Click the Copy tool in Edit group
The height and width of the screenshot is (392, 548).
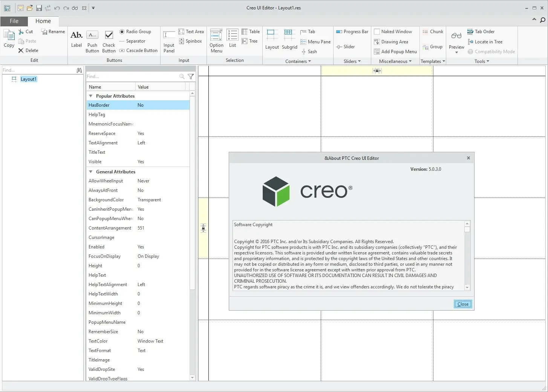coord(9,38)
